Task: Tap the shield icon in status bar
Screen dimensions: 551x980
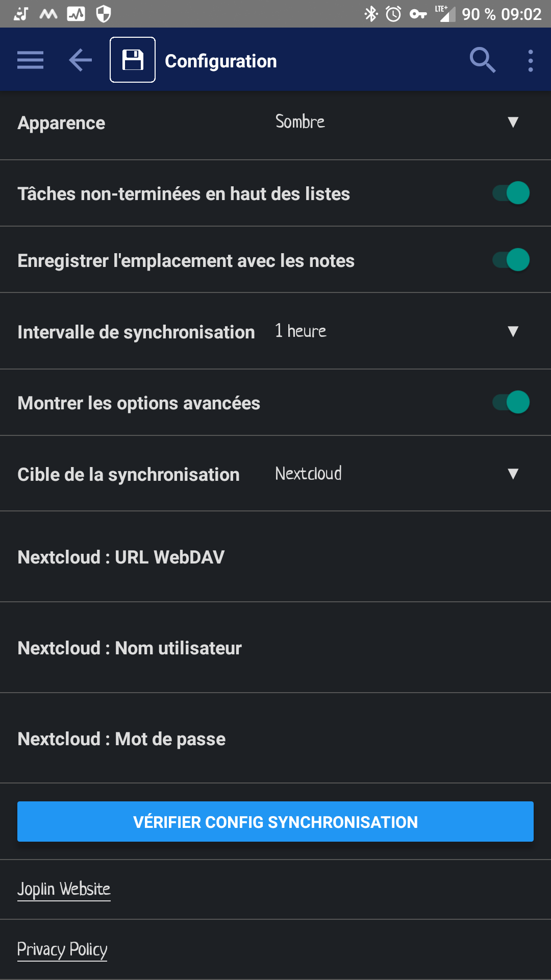Action: (104, 14)
